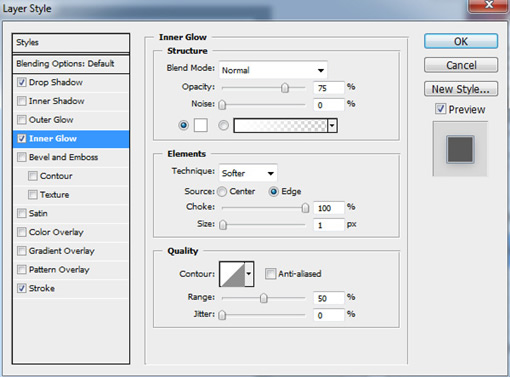The height and width of the screenshot is (377, 510).
Task: Open the Stroke style settings
Action: [42, 288]
